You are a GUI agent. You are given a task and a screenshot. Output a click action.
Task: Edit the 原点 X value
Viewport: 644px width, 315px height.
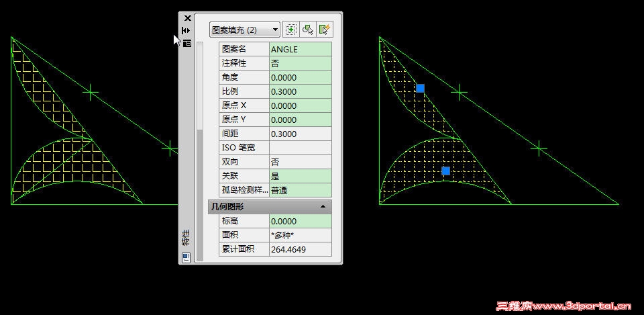coord(301,105)
